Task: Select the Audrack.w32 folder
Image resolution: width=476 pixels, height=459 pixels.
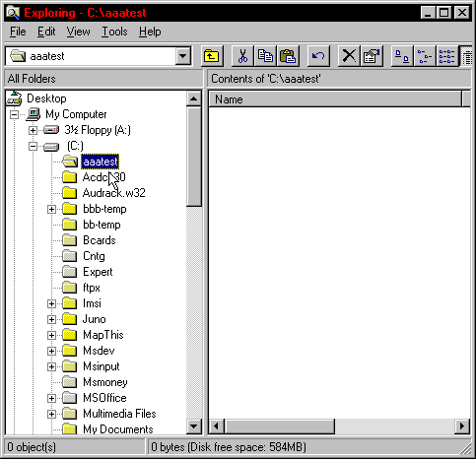Action: click(113, 193)
